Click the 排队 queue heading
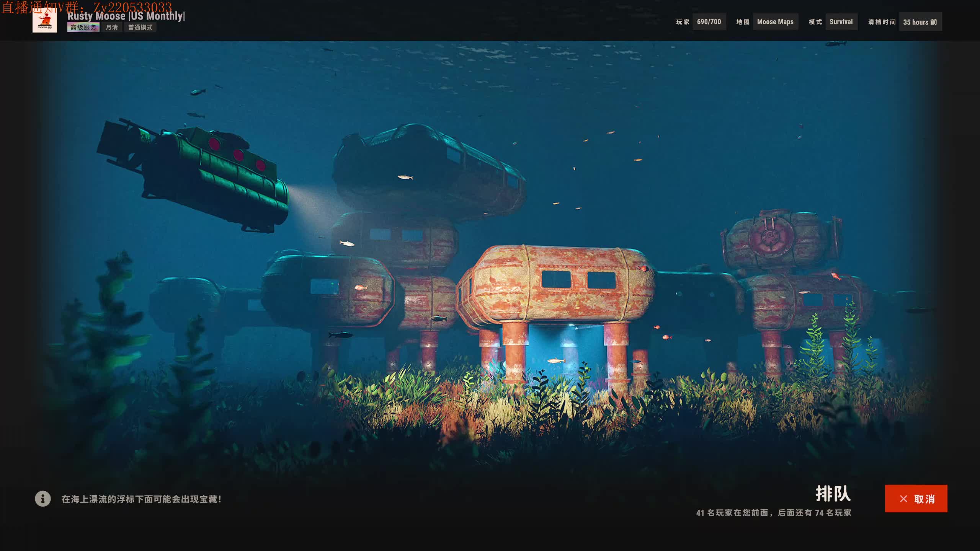 (x=833, y=494)
